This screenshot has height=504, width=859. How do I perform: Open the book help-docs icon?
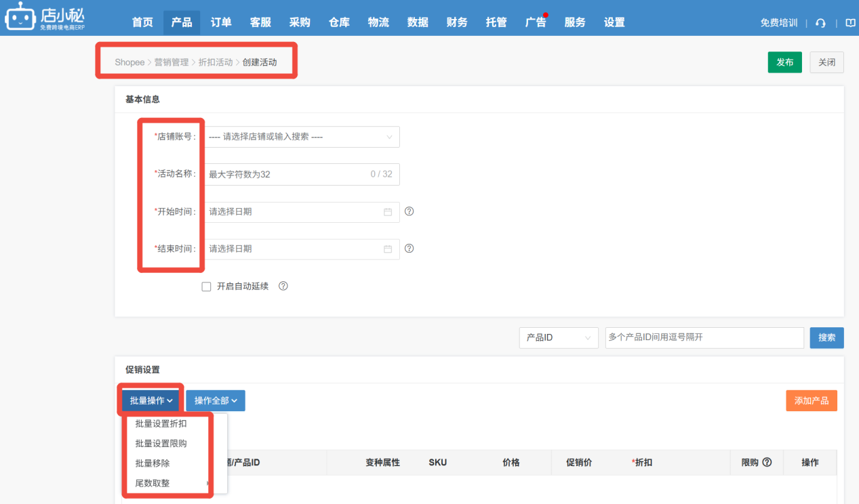coord(850,23)
